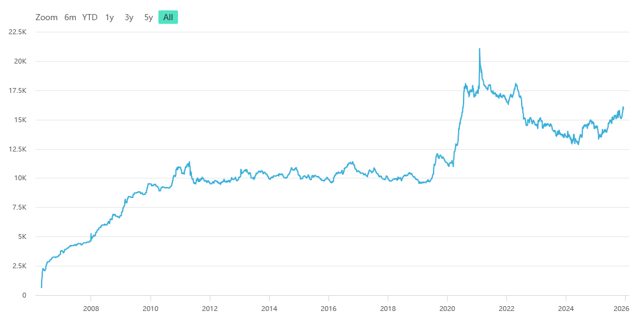Click the 2022 year tick label

tap(506, 308)
